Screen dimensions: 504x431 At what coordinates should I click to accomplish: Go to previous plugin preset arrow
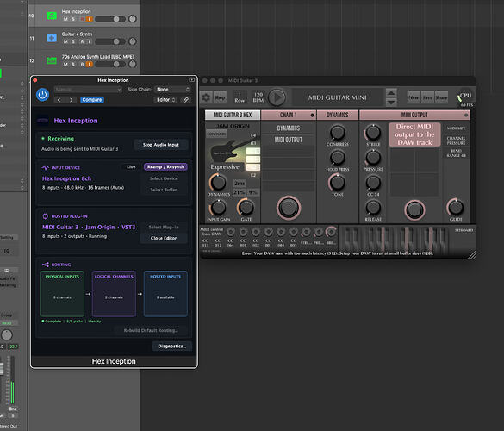point(59,100)
